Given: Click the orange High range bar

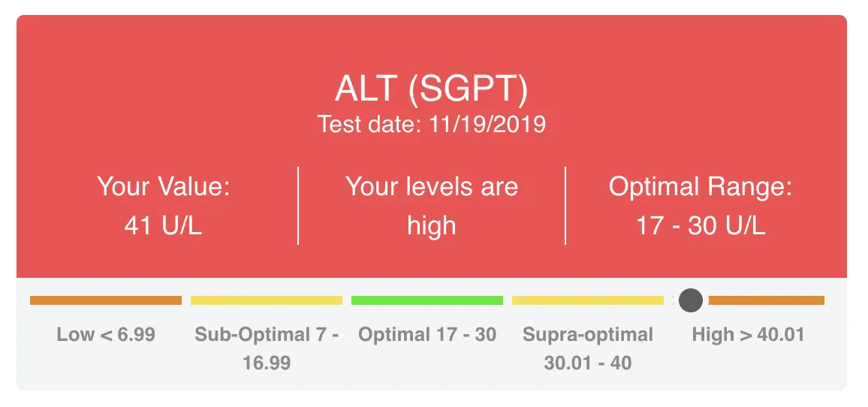Looking at the screenshot, I should coord(766,300).
